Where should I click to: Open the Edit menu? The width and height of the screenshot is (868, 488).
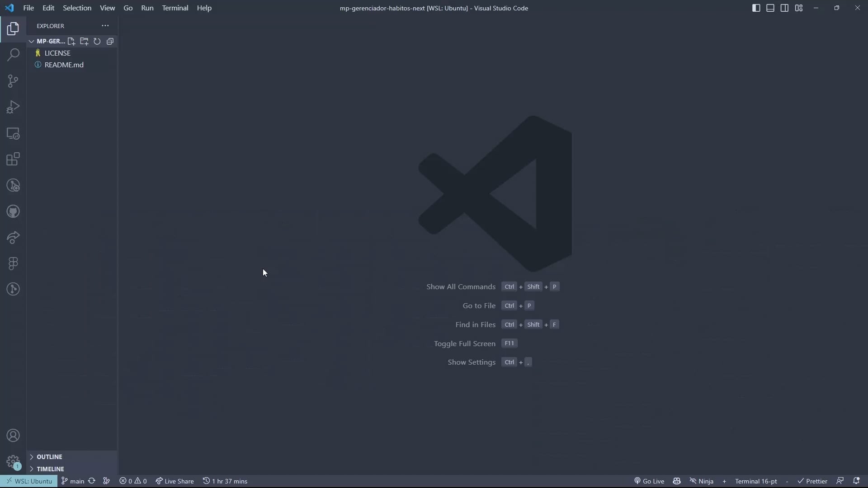click(48, 8)
